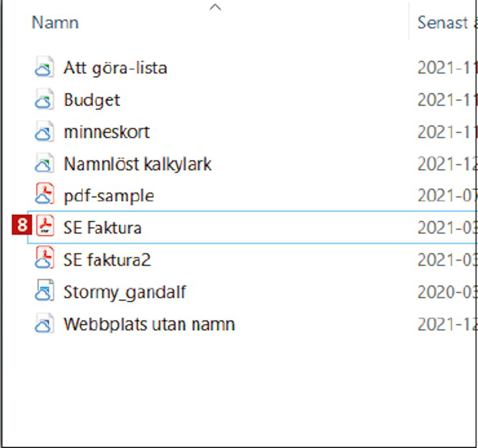Click the Stormy_gandalf image file icon
The width and height of the screenshot is (478, 448).
tap(44, 291)
